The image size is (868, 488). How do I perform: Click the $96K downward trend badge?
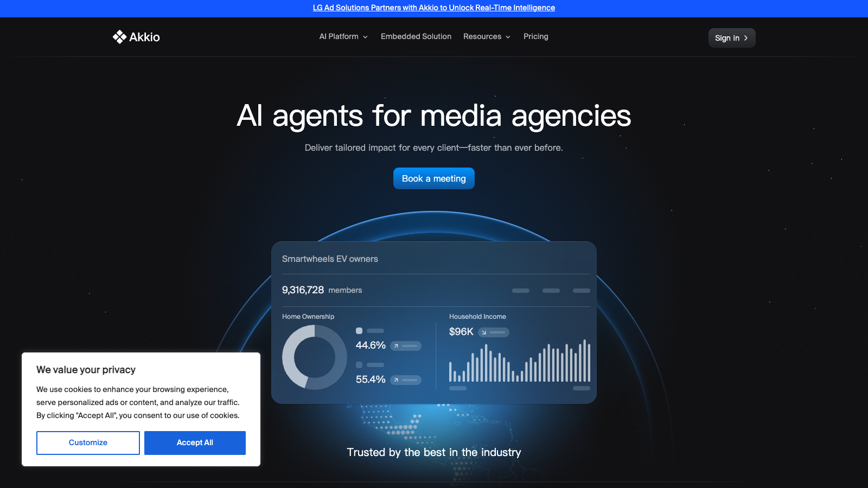[x=494, y=332]
